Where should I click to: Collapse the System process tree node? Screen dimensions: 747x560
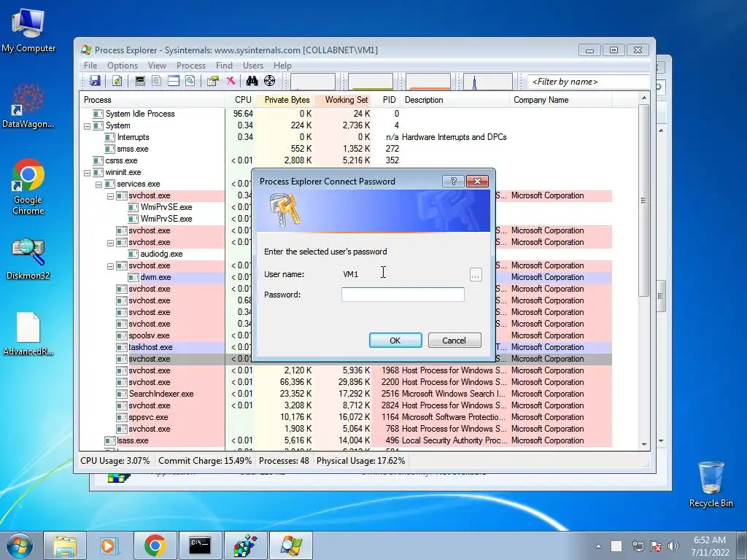(88, 126)
